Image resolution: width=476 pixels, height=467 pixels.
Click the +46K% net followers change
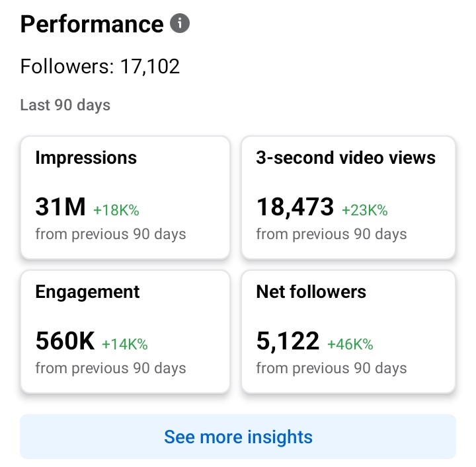(x=350, y=344)
